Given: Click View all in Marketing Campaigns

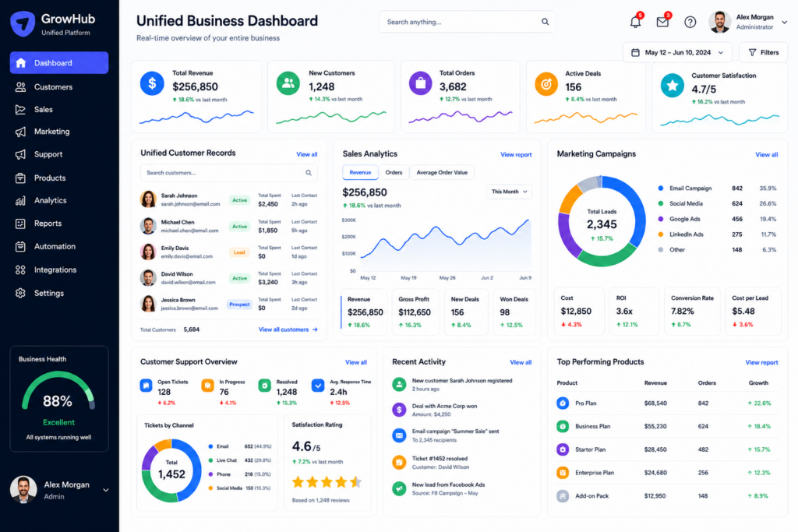Looking at the screenshot, I should [x=767, y=155].
